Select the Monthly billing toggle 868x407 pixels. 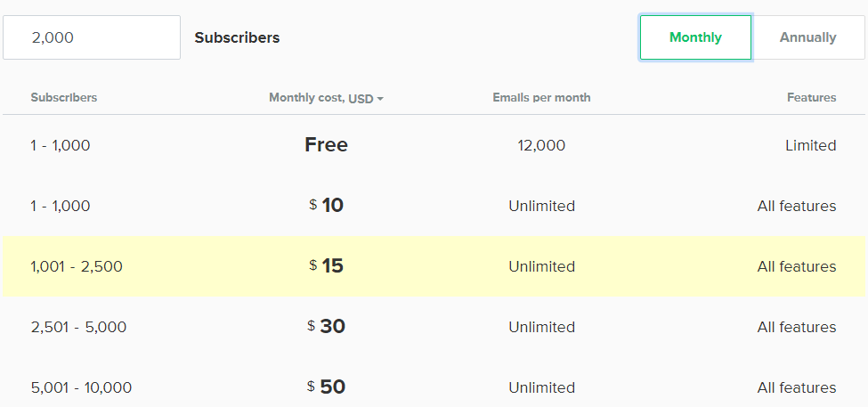pos(695,37)
